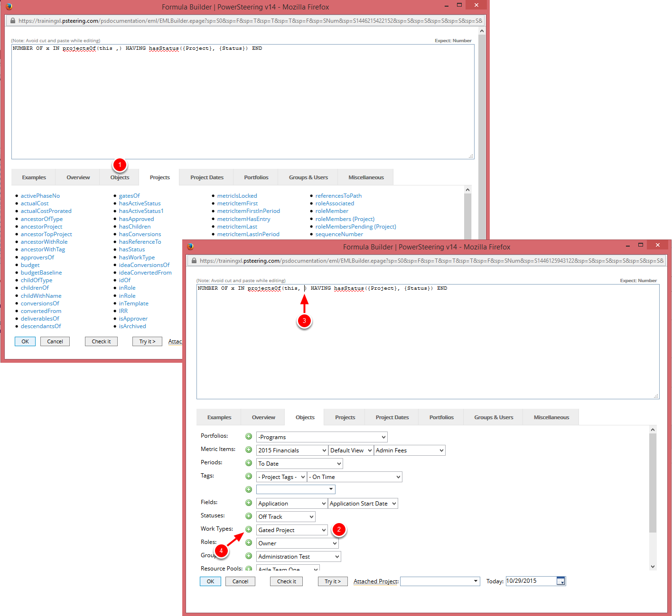Switch to Project Dates tab in front window

[x=392, y=417]
